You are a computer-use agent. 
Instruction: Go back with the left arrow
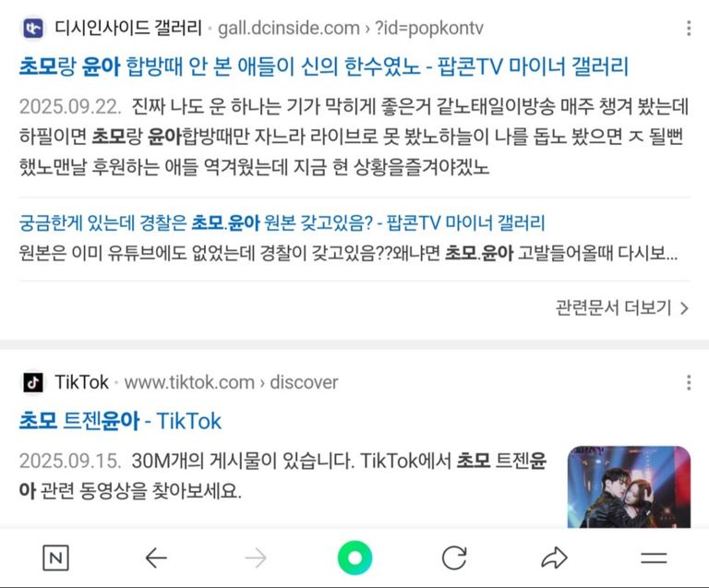pos(156,558)
